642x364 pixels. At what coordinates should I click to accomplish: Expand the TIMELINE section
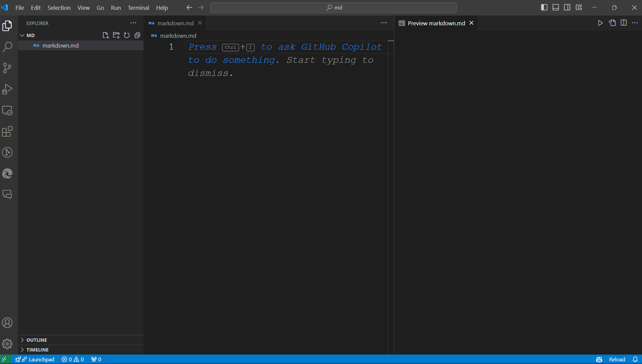(x=81, y=350)
